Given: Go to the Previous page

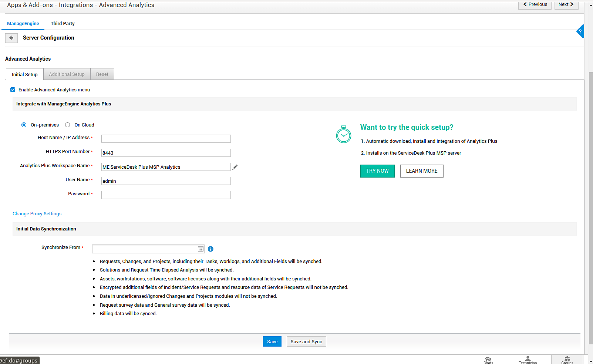Looking at the screenshot, I should pos(535,4).
